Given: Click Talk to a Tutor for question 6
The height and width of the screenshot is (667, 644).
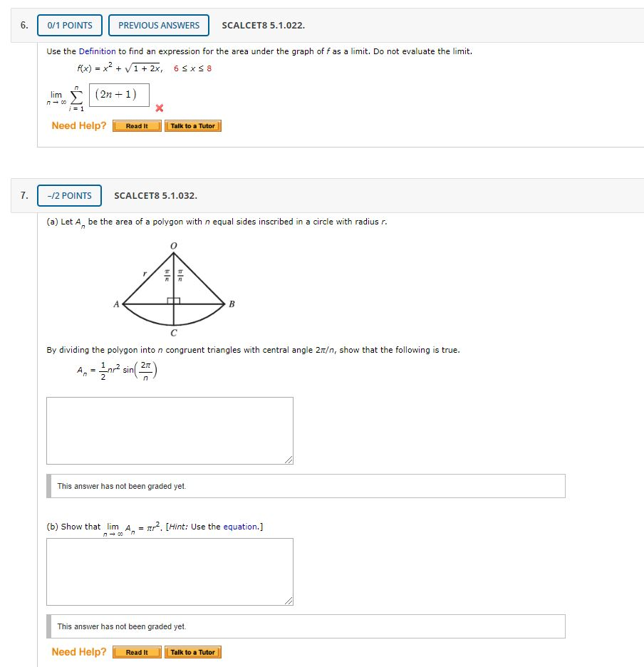Looking at the screenshot, I should coord(193,125).
